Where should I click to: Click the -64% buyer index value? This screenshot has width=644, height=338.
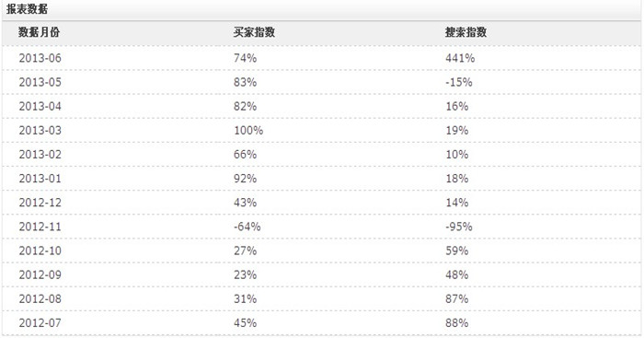point(247,227)
